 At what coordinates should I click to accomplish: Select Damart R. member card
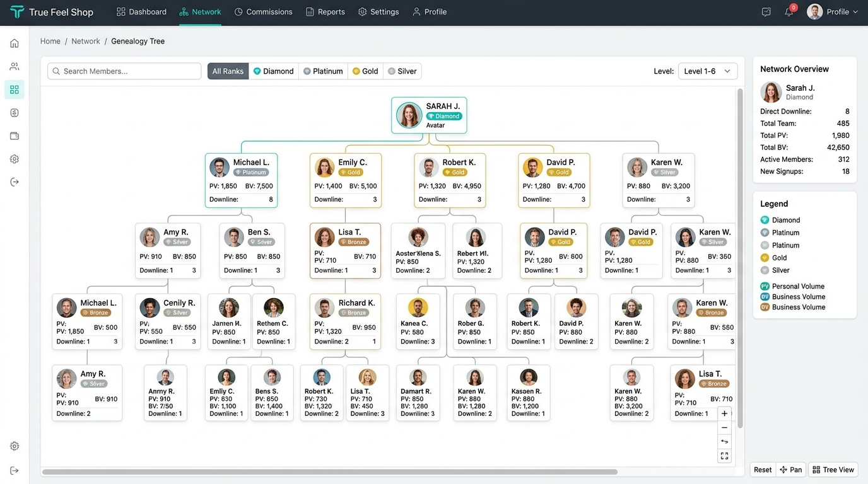point(418,393)
